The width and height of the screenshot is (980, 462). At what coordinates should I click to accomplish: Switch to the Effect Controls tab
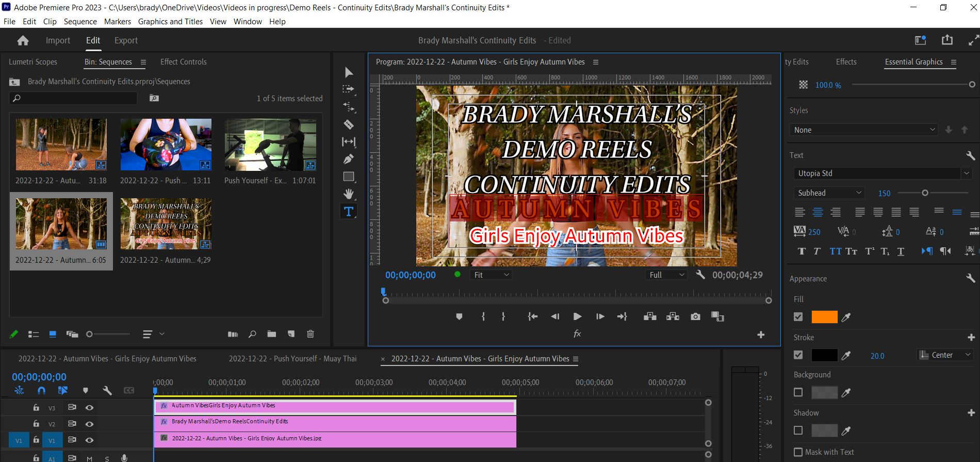183,62
